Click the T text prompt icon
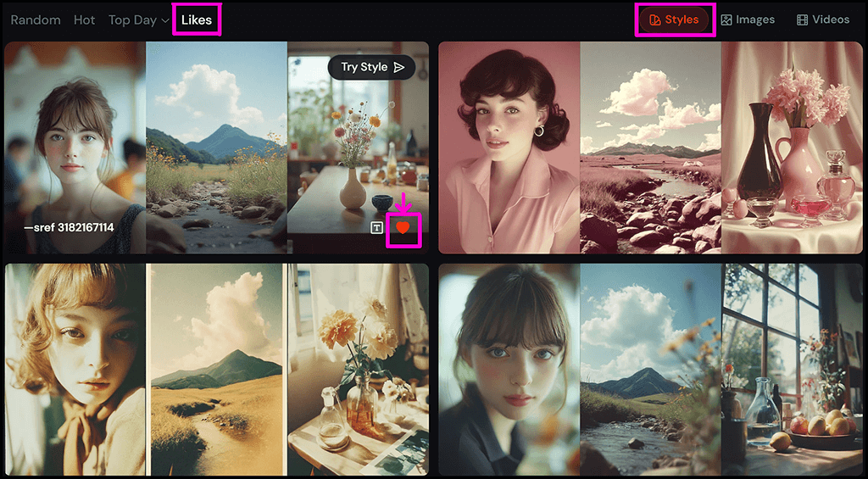 [377, 227]
